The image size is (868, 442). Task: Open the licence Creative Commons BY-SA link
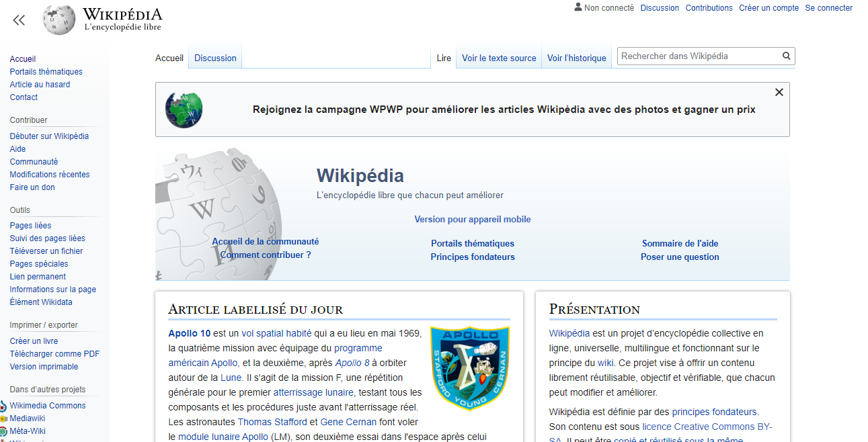click(706, 427)
